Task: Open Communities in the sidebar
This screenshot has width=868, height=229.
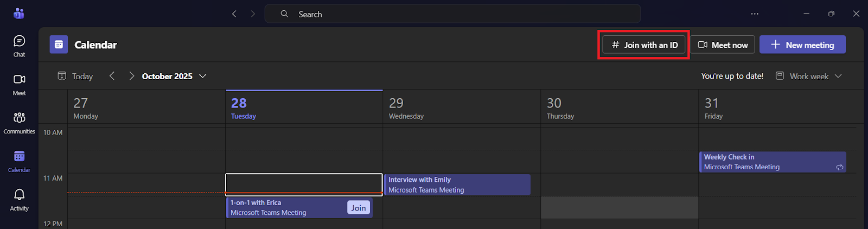Action: click(19, 123)
